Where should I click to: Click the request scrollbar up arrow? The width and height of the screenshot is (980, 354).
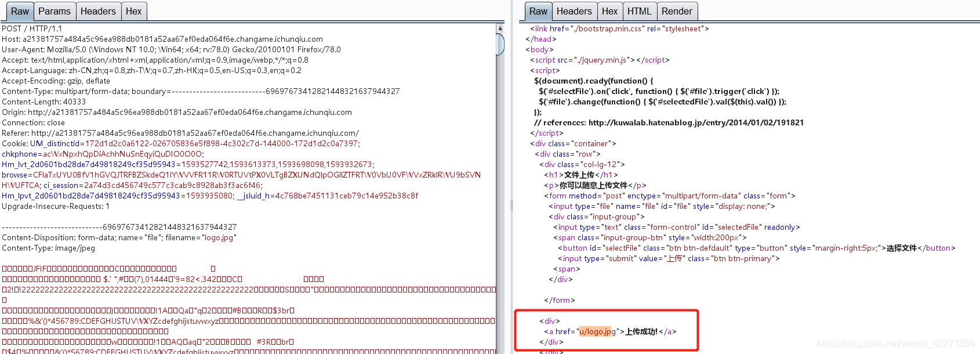[x=500, y=28]
